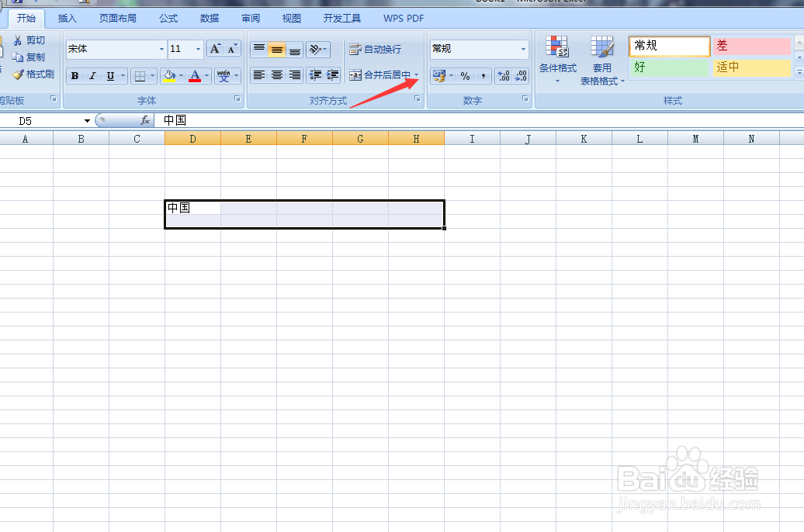The height and width of the screenshot is (532, 804).
Task: Select the 好 cell style
Action: pyautogui.click(x=669, y=67)
